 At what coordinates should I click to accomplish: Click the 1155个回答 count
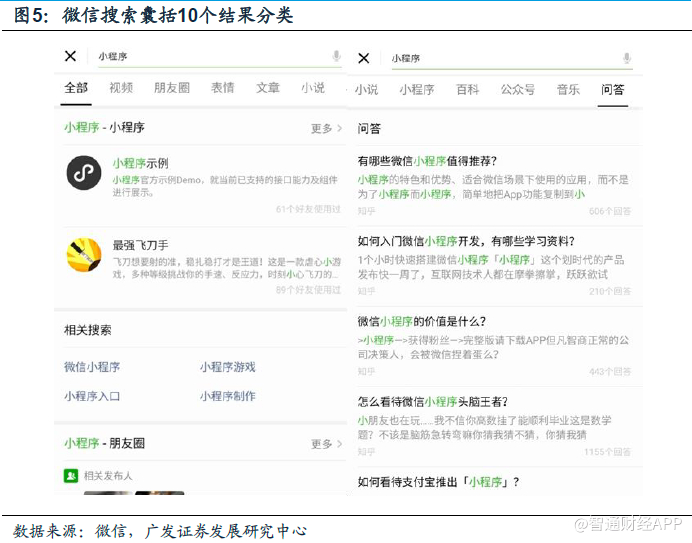[607, 452]
